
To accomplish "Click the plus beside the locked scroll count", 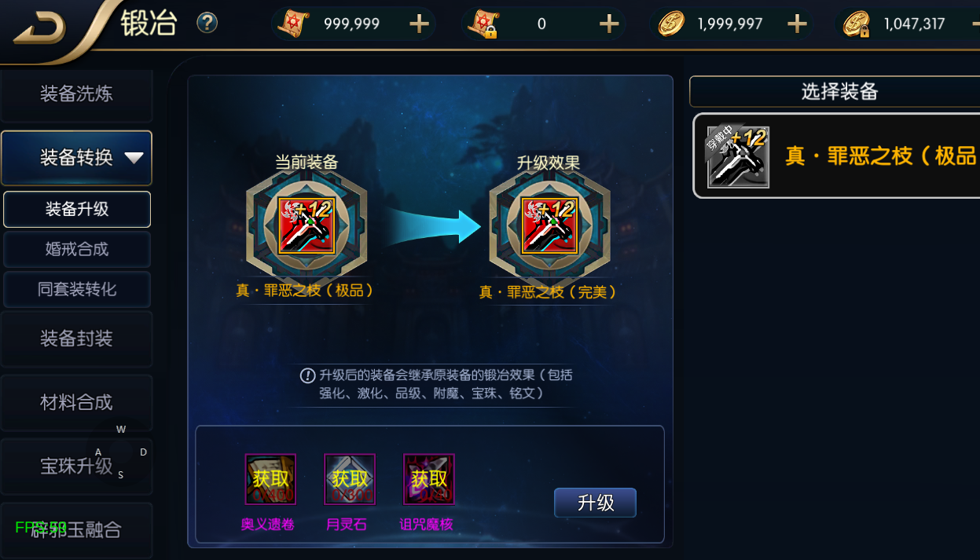I will (610, 24).
